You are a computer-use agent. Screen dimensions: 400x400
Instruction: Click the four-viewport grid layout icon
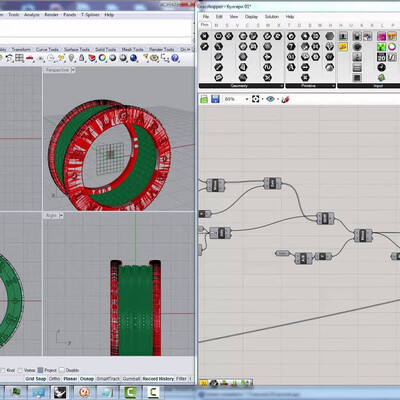point(19,58)
